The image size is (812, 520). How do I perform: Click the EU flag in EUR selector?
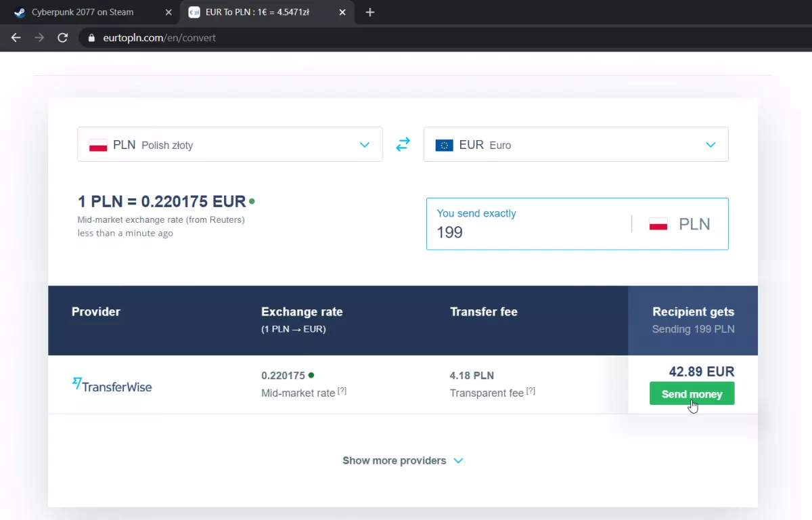(x=444, y=145)
